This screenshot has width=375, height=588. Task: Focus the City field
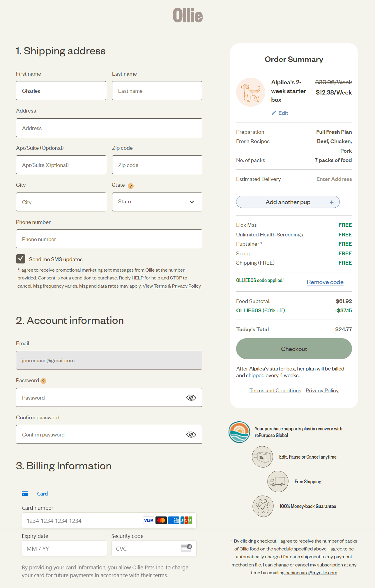click(x=61, y=202)
